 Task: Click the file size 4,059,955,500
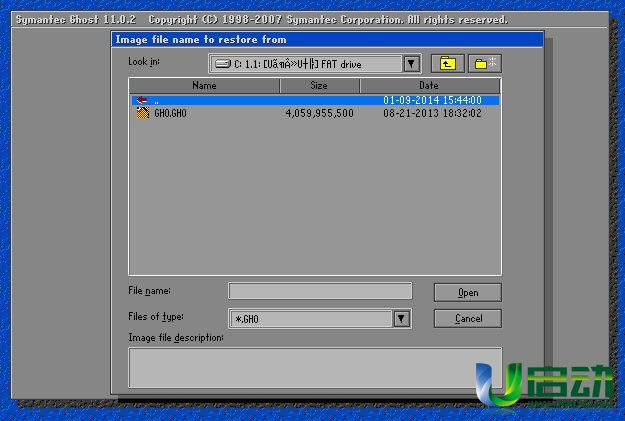[x=320, y=114]
